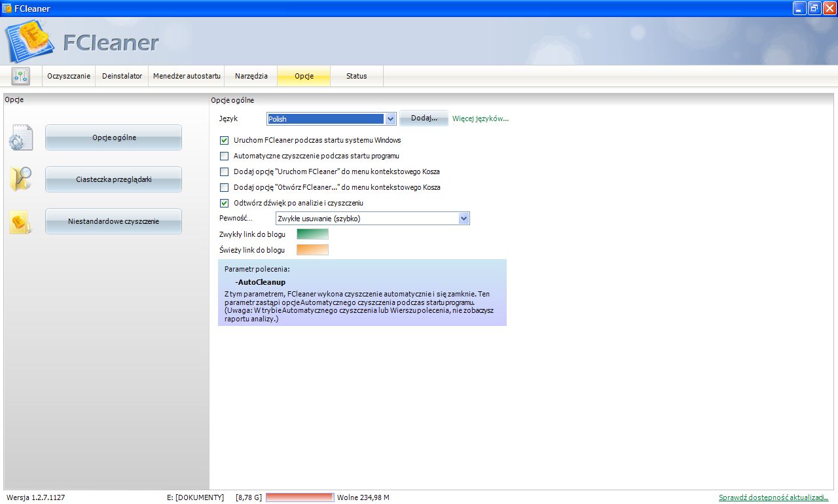The width and height of the screenshot is (838, 504).
Task: Click the Opcje ogólne panel title
Action: 232,100
